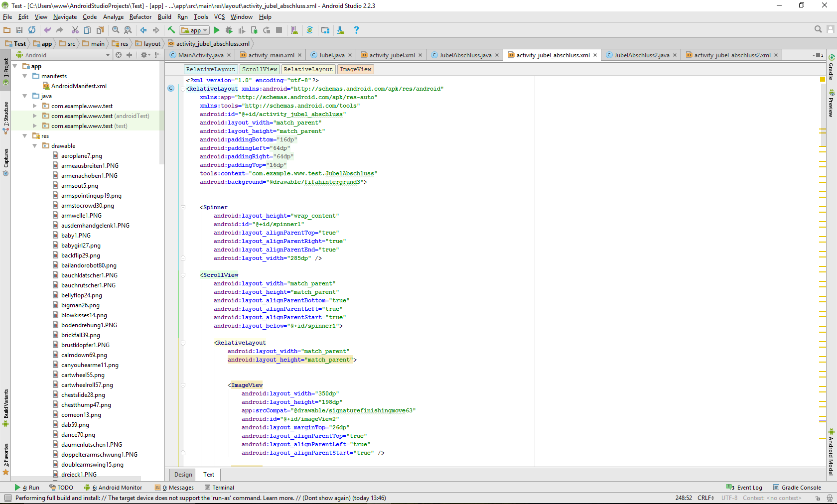Click the Sync Project with Gradle icon

309,30
